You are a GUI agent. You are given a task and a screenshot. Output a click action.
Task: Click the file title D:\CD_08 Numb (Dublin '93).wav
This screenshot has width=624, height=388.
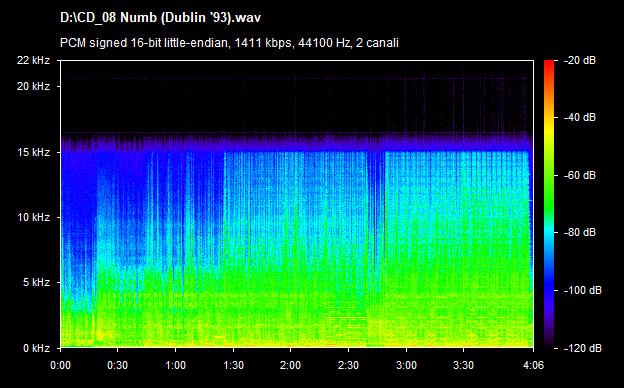click(160, 18)
